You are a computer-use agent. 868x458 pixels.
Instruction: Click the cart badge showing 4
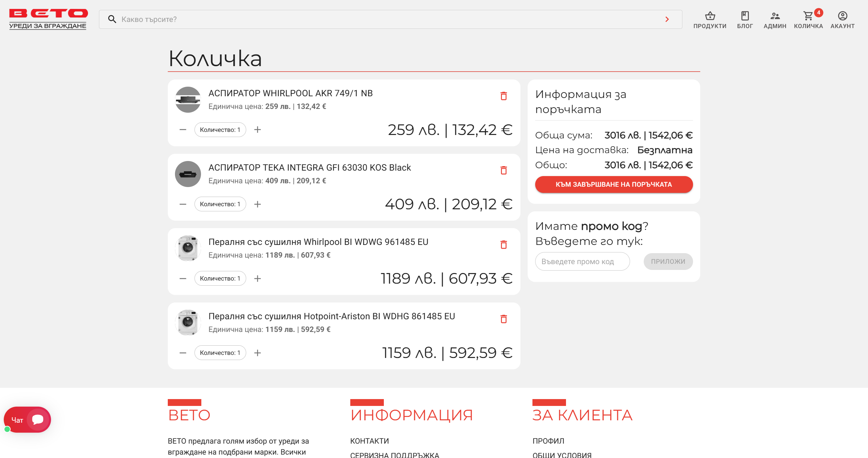coord(818,13)
